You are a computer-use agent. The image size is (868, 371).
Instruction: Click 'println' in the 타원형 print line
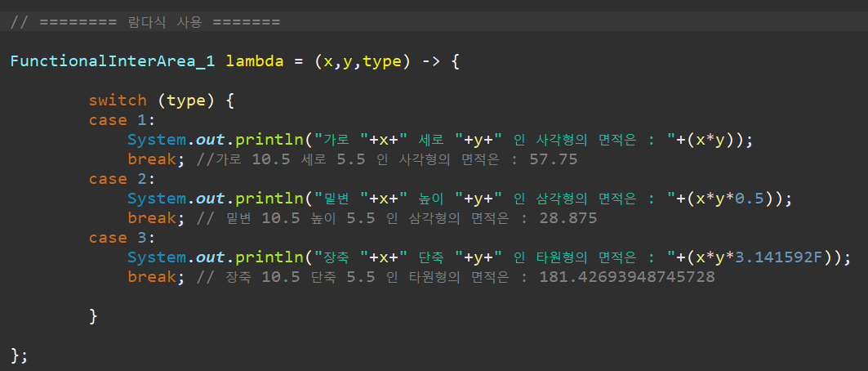tap(269, 257)
